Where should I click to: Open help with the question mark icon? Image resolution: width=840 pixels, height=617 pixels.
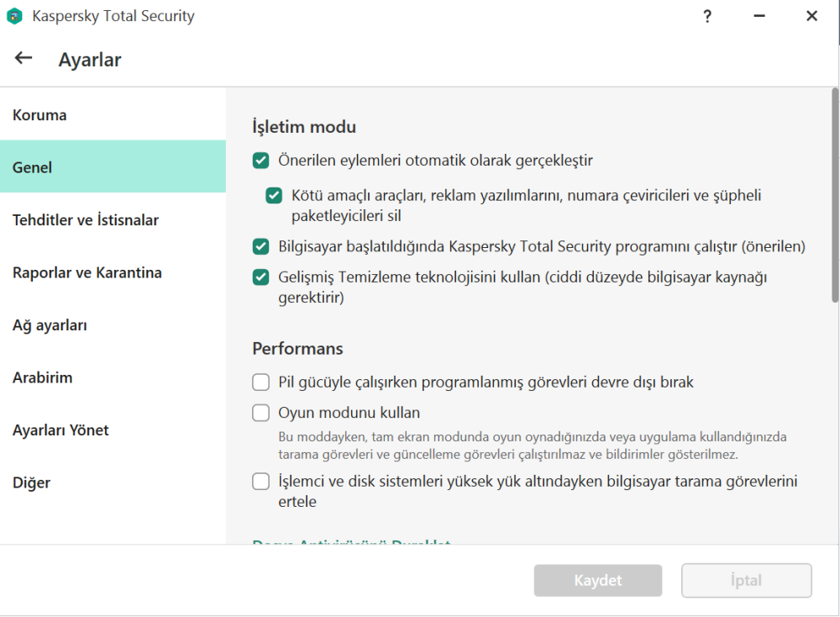coord(707,16)
